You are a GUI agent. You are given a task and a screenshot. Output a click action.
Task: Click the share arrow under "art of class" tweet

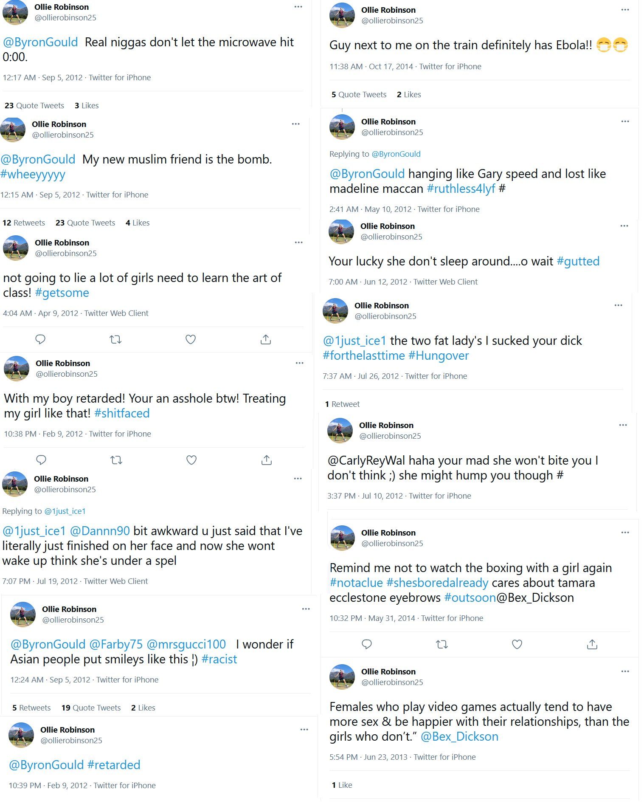click(x=266, y=339)
